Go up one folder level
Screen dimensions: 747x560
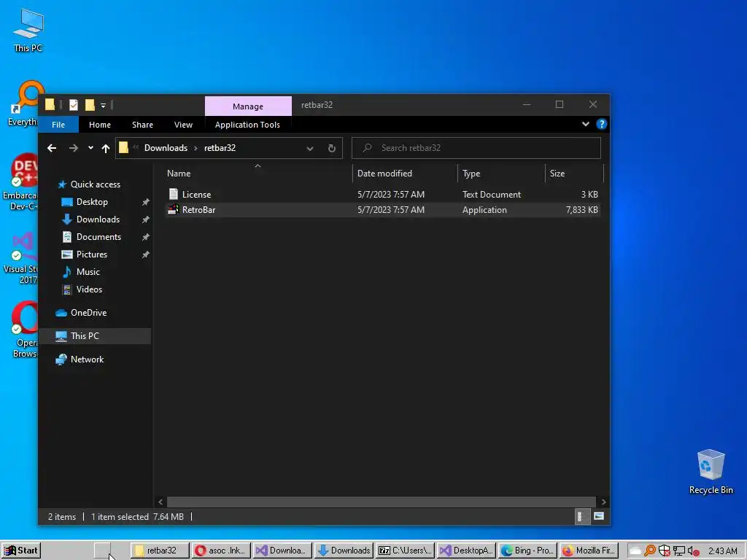point(106,148)
